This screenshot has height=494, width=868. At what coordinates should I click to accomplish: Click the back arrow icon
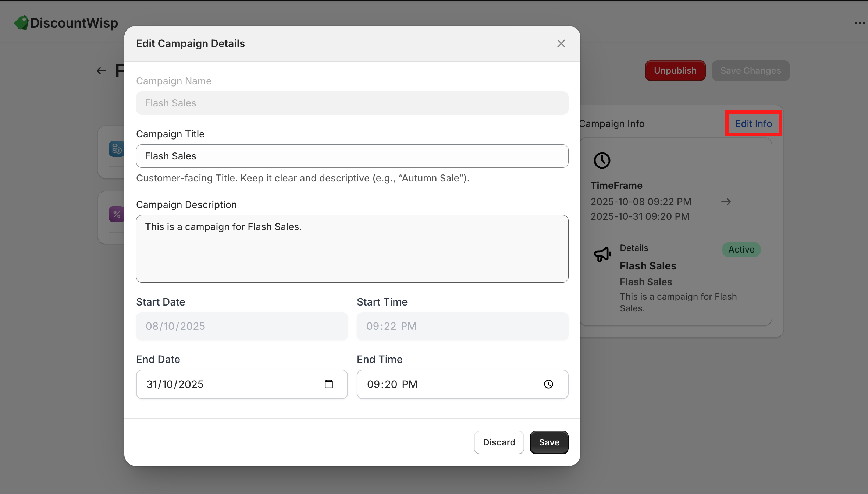point(101,71)
